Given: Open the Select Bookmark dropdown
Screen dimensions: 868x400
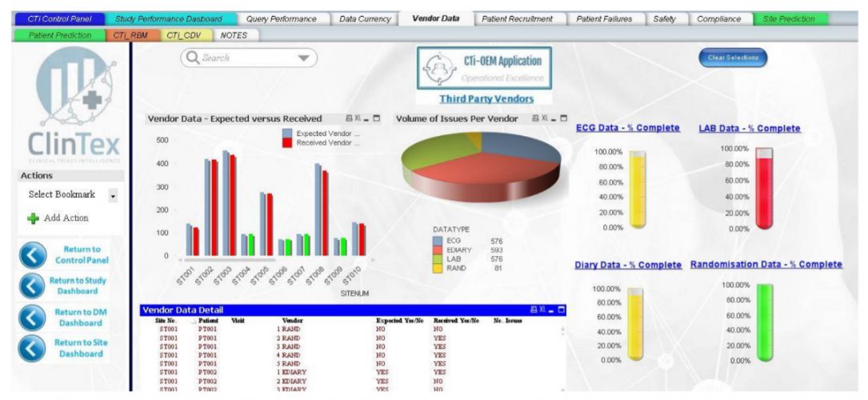Looking at the screenshot, I should pos(113,195).
